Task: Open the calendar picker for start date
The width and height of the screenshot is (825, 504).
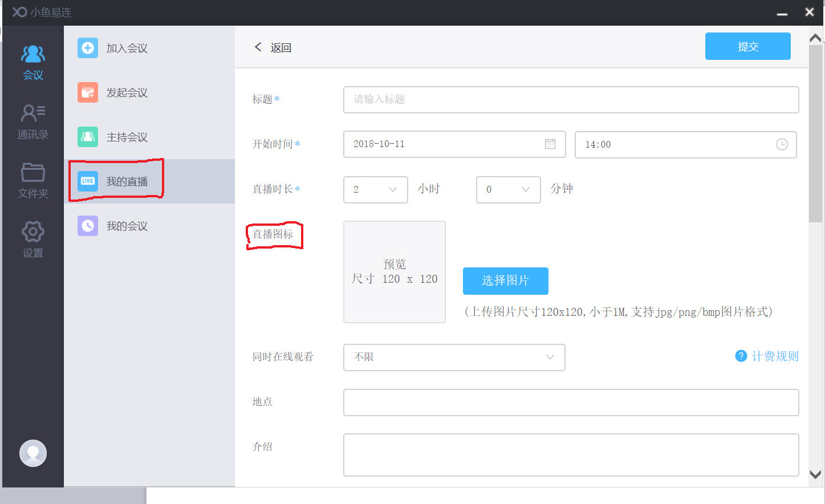Action: [x=550, y=144]
